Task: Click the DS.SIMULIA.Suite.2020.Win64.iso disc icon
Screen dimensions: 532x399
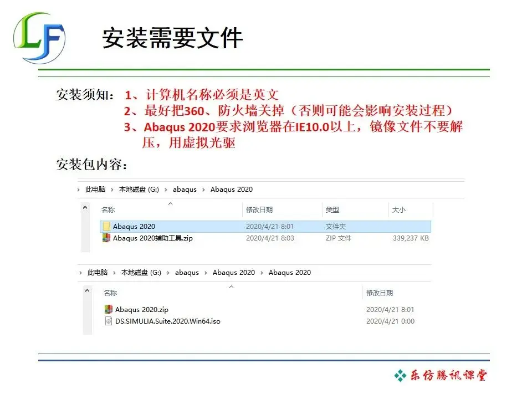Action: pos(109,321)
